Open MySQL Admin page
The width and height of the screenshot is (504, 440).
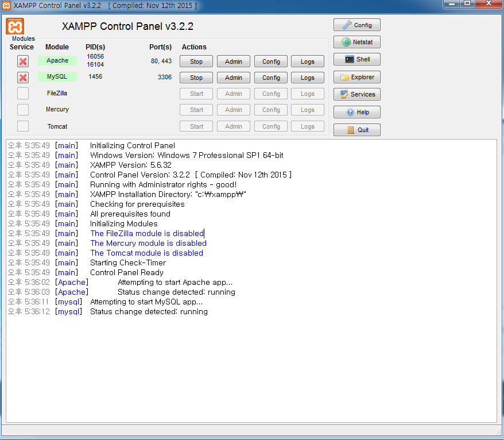(234, 78)
